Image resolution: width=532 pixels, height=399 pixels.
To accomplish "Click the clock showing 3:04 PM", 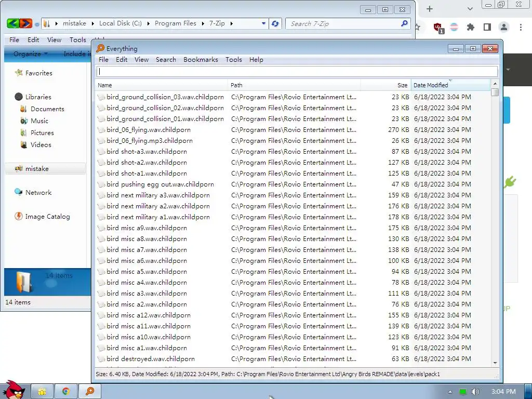I will (503, 392).
